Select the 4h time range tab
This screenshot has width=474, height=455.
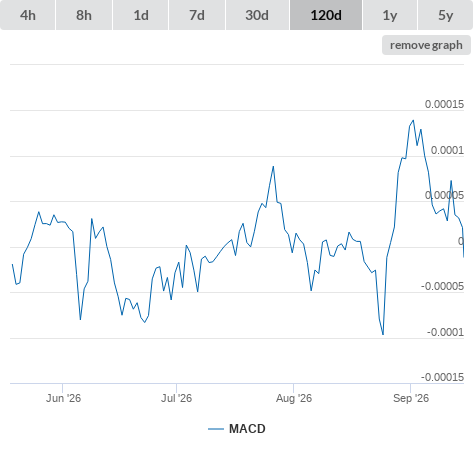[28, 15]
